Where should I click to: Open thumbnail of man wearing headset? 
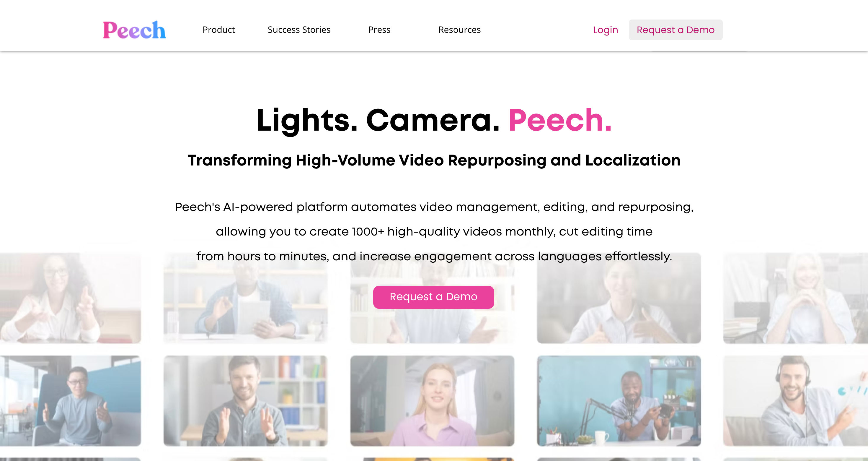point(796,401)
